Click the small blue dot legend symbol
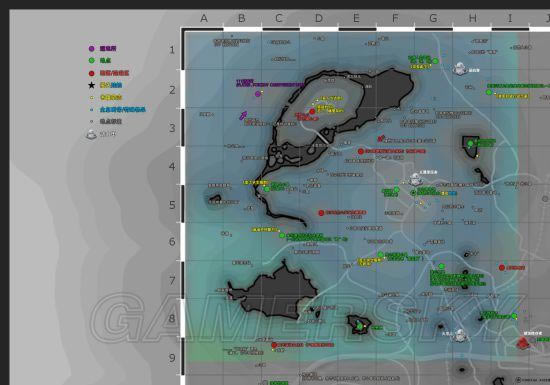550x385 pixels. click(92, 109)
